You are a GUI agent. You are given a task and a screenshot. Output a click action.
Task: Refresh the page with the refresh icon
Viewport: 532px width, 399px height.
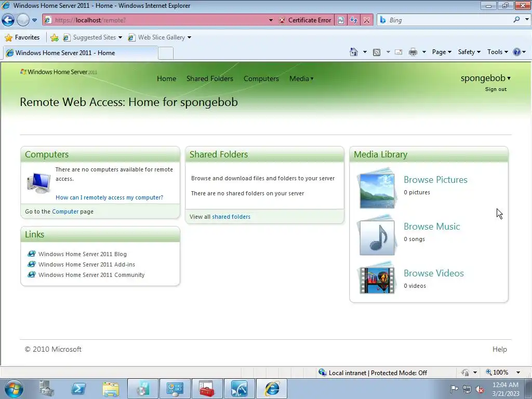pyautogui.click(x=354, y=20)
